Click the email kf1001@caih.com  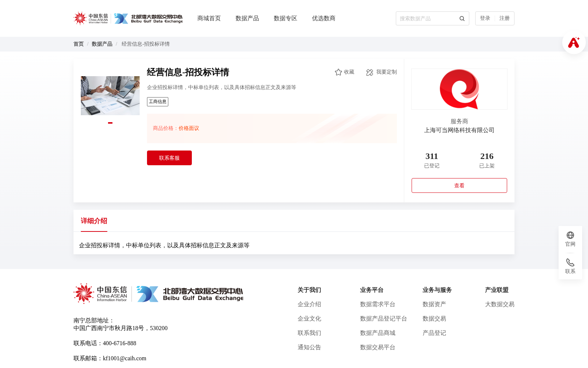(x=125, y=358)
